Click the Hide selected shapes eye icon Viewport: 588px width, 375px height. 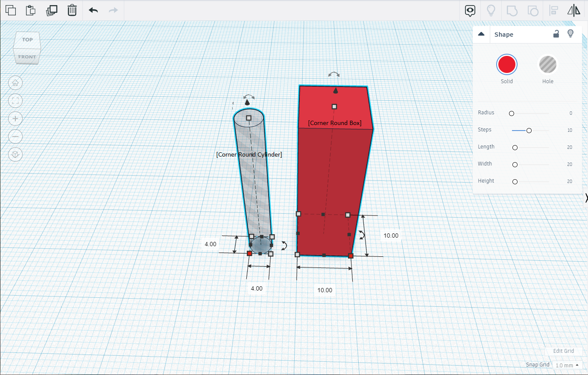tap(470, 11)
